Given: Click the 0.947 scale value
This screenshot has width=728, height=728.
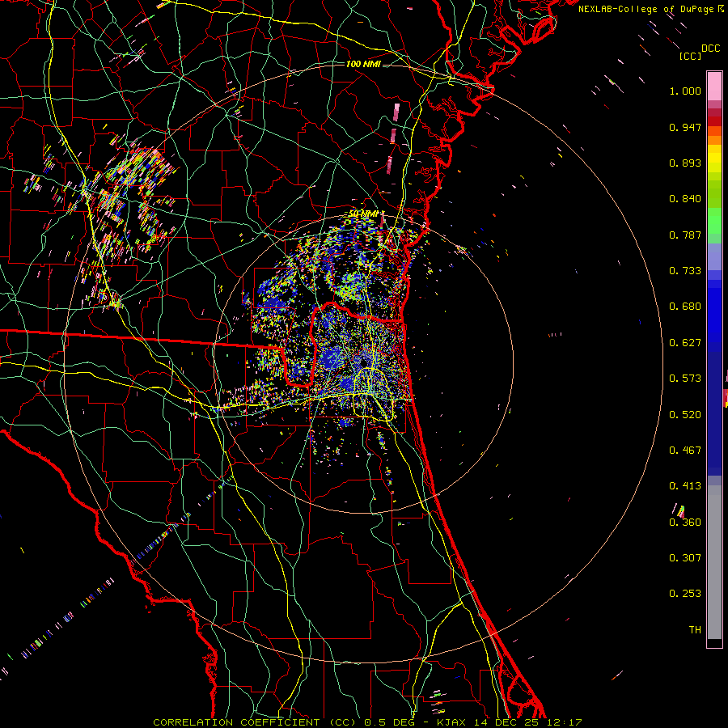Looking at the screenshot, I should [685, 127].
